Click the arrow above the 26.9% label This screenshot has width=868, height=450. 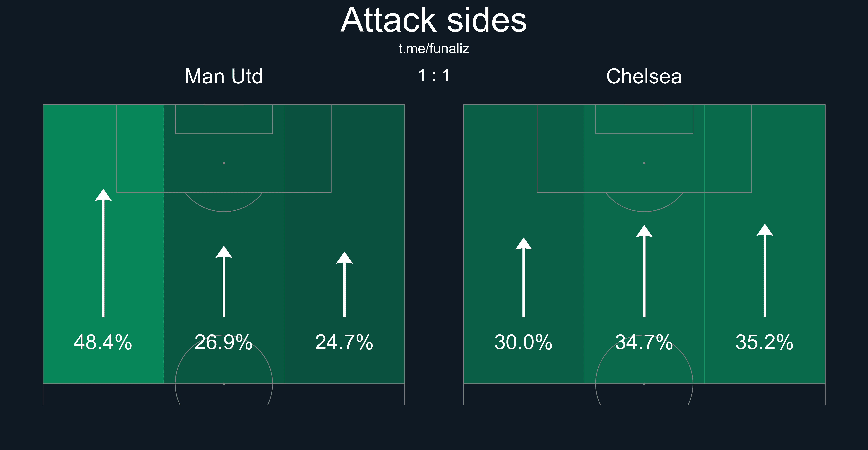click(224, 281)
